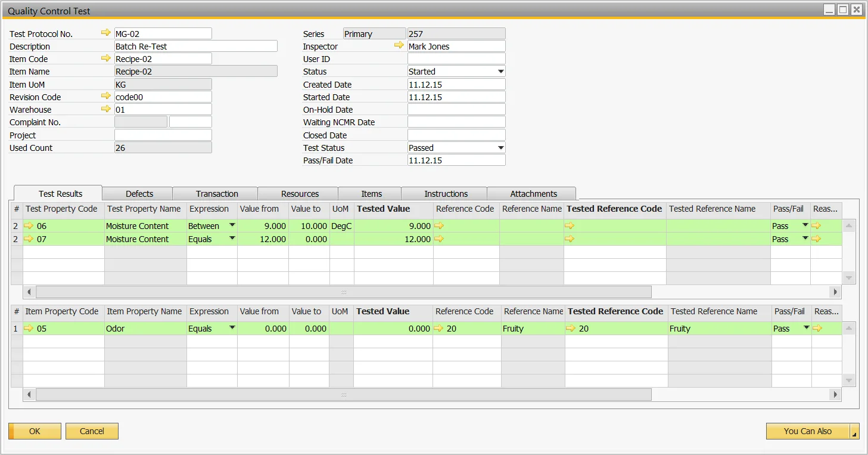Click Reference Code arrow in property 06 row

pos(440,226)
